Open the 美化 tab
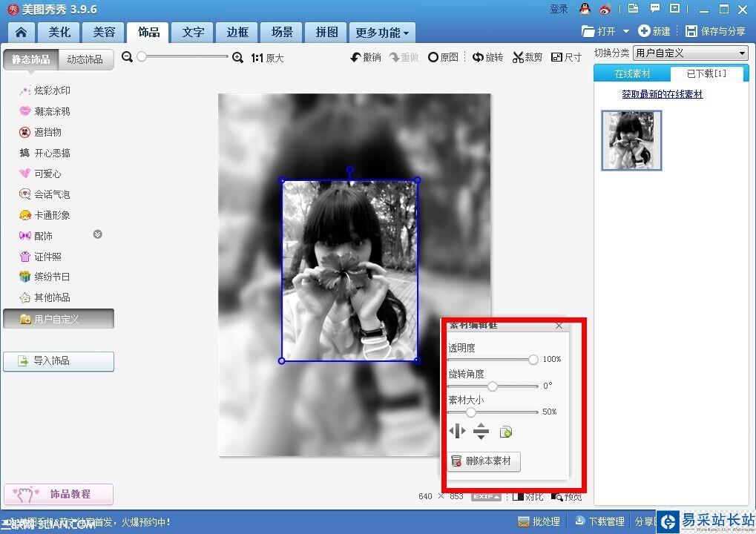The width and height of the screenshot is (756, 534). [59, 33]
